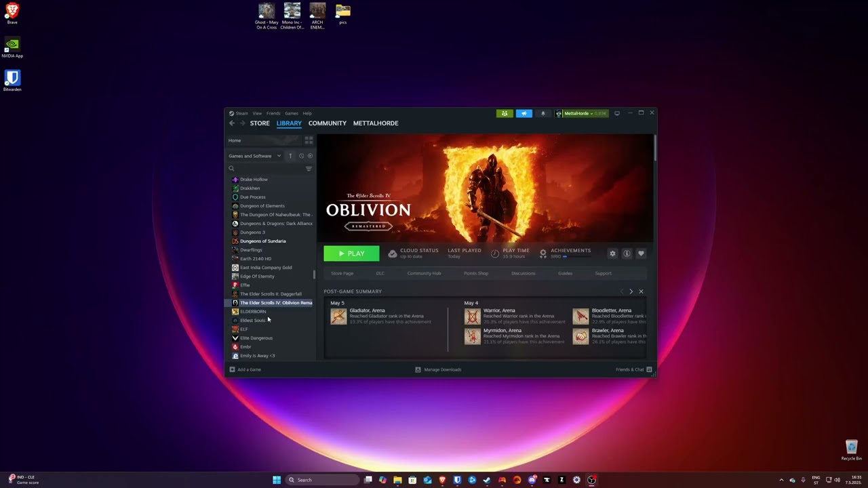Click the sort ascending arrow in library filter
Viewport: 868px width, 488px height.
pos(290,156)
